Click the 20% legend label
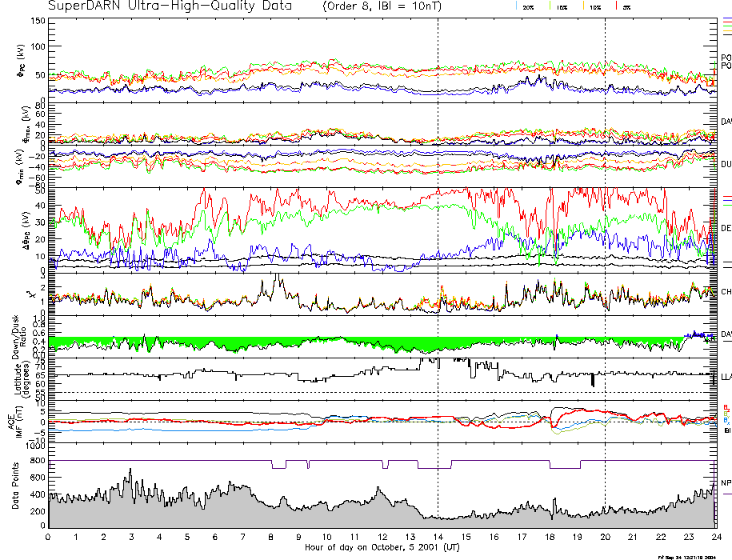The height and width of the screenshot is (560, 732). [528, 7]
